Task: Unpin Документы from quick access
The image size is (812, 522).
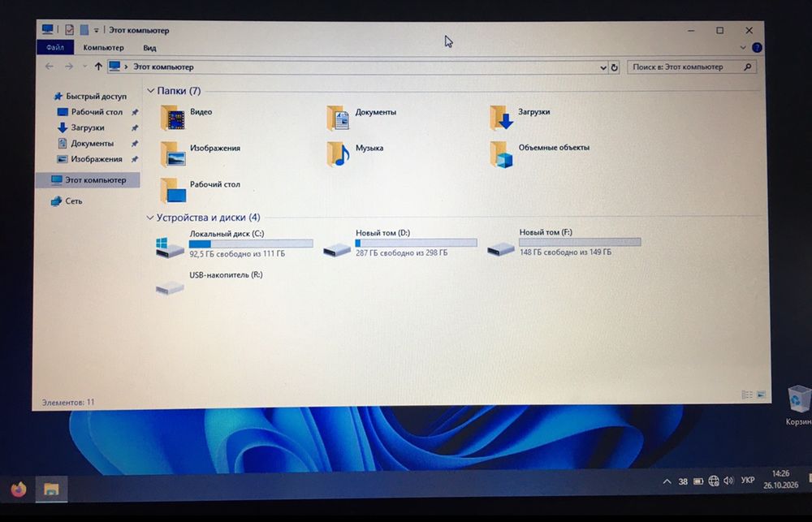Action: pyautogui.click(x=135, y=144)
